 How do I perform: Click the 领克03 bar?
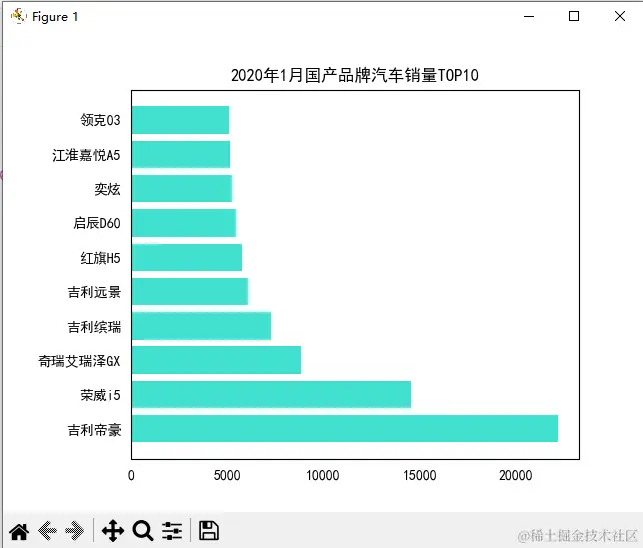click(x=180, y=120)
